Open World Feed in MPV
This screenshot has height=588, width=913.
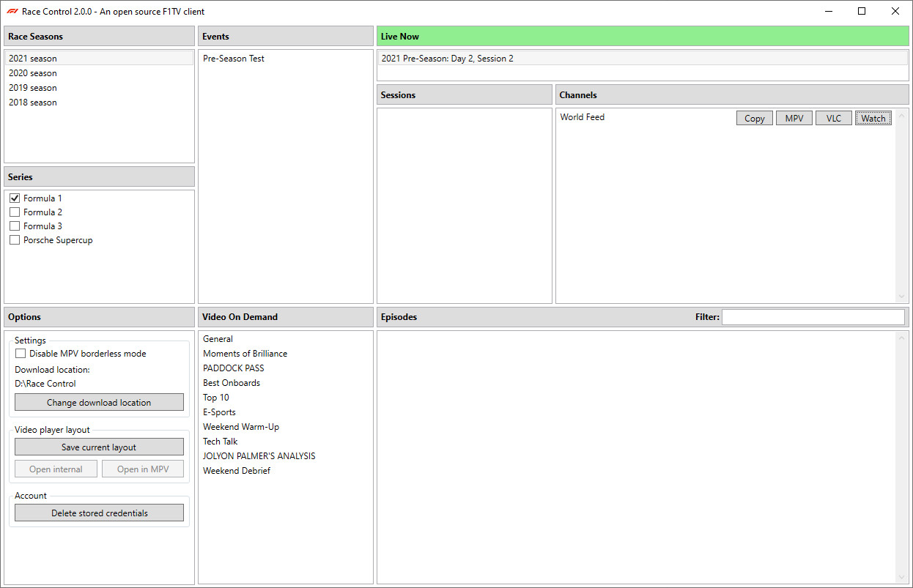(794, 119)
